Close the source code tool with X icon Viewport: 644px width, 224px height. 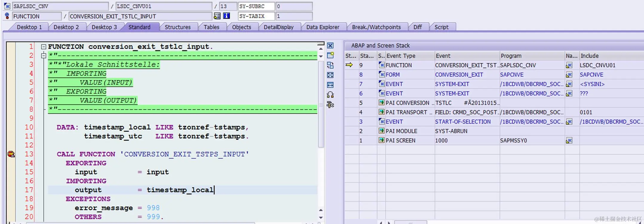pos(330,45)
